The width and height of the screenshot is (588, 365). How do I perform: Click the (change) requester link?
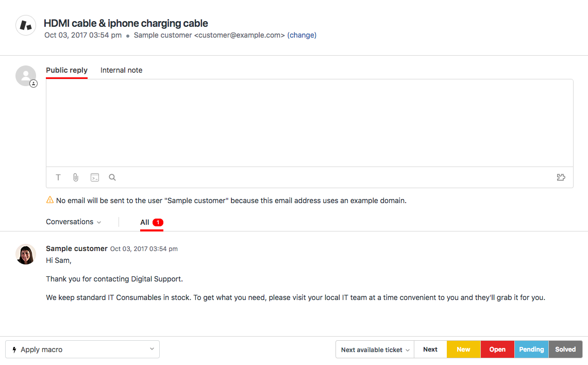(x=301, y=35)
